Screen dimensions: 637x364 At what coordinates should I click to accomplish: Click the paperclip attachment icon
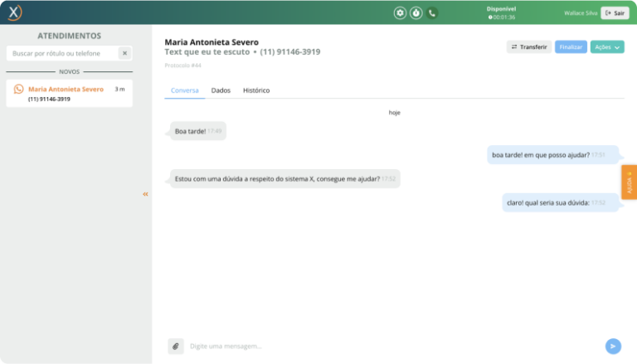[175, 346]
